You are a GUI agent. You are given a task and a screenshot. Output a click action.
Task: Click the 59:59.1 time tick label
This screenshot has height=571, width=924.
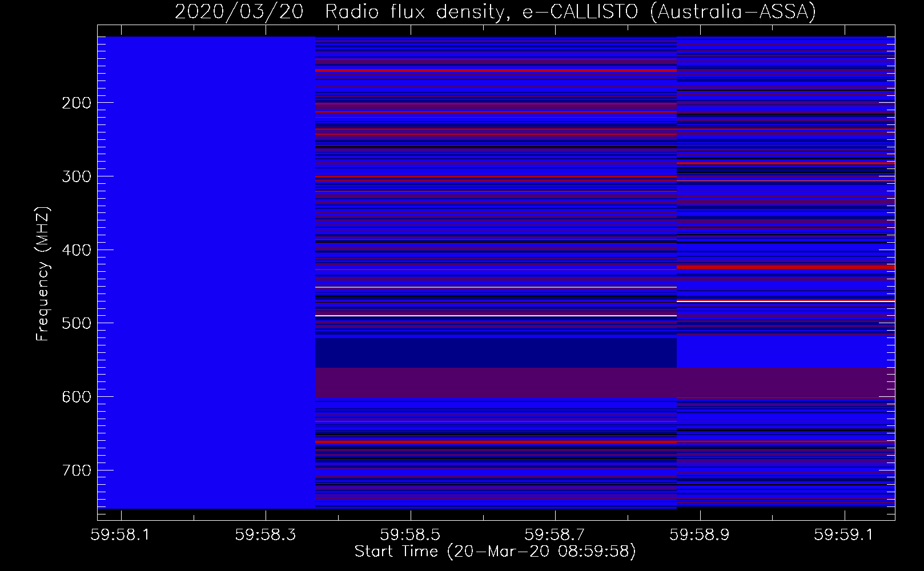coord(845,534)
